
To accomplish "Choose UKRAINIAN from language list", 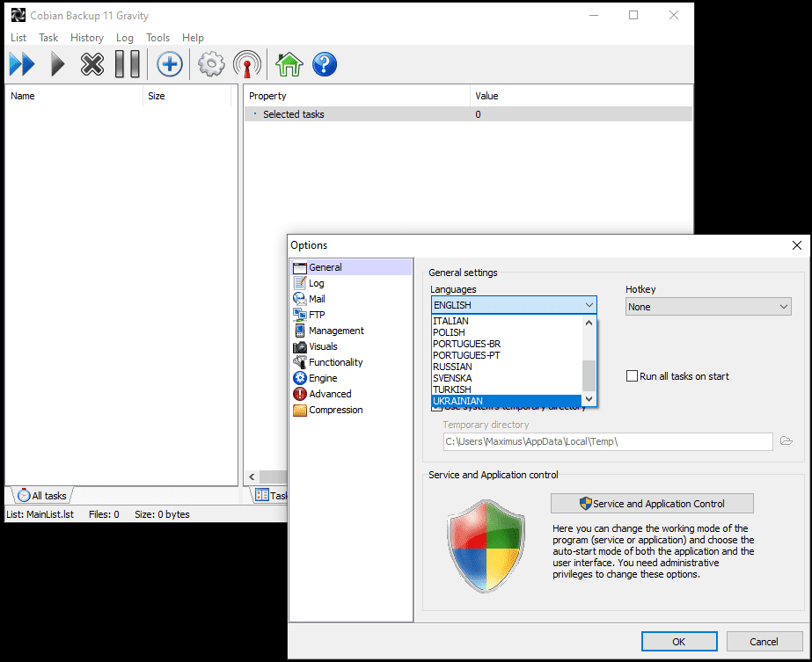I will coord(507,401).
